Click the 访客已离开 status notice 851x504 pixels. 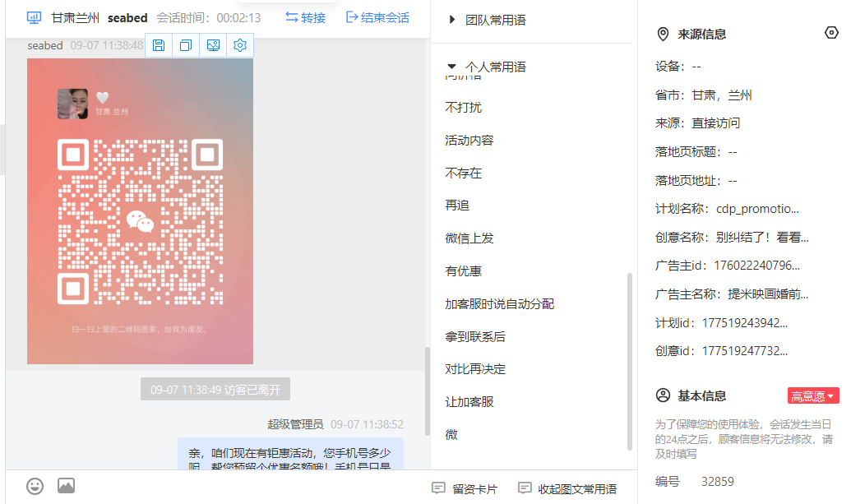215,390
